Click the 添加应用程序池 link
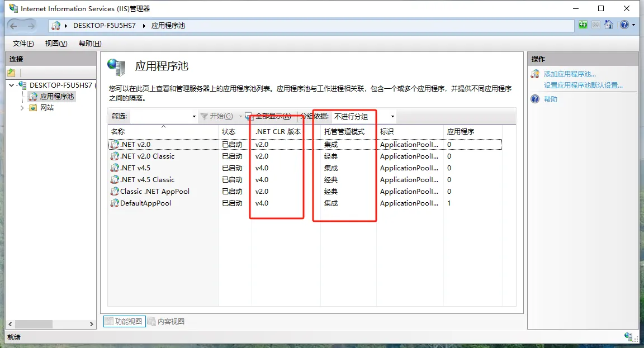 pos(570,74)
